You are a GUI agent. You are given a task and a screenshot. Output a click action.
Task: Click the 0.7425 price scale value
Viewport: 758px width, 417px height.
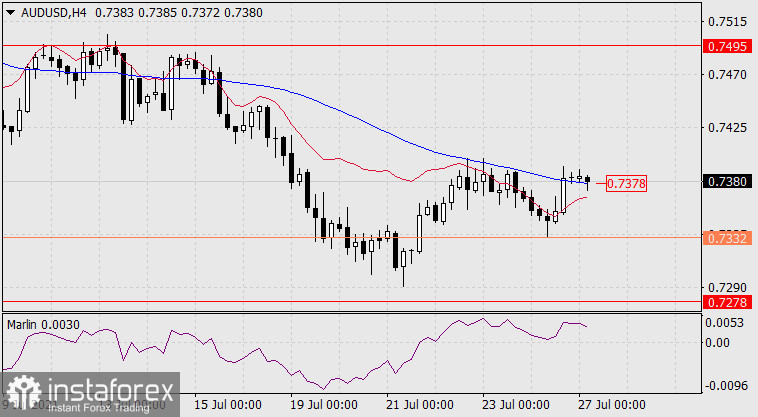coord(726,128)
